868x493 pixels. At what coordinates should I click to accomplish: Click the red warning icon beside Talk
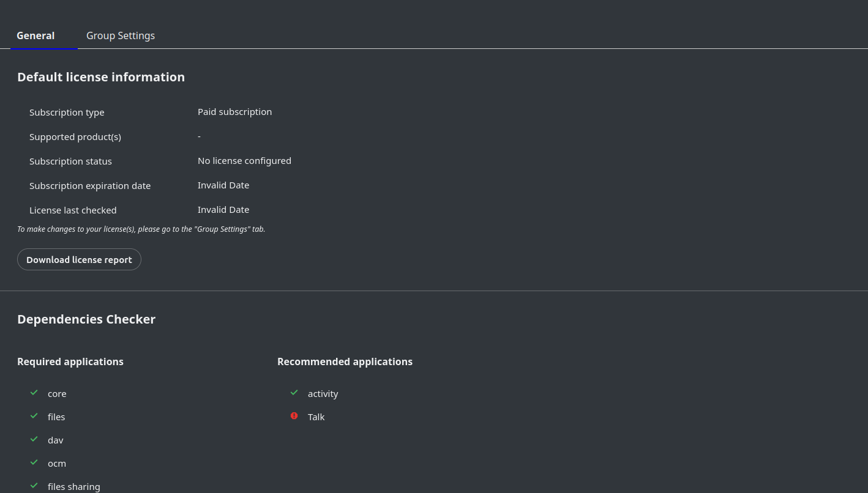coord(294,416)
